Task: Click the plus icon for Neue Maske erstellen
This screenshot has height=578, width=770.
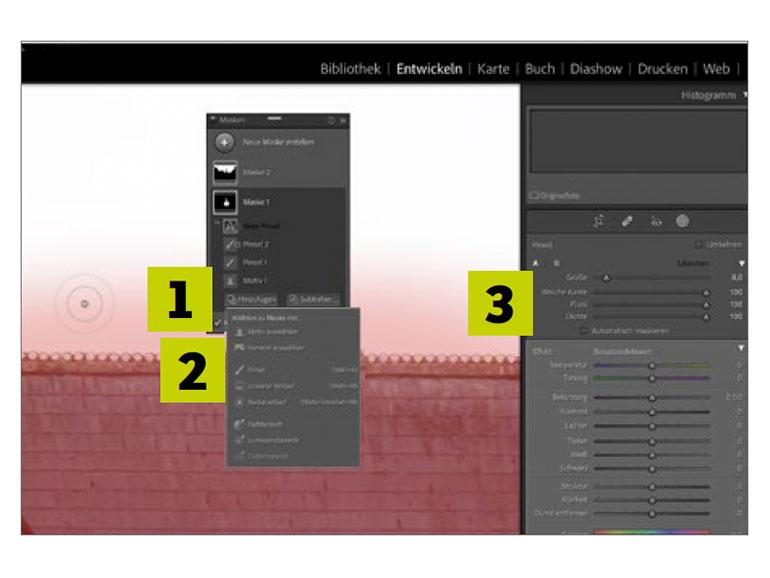Action: pyautogui.click(x=224, y=142)
